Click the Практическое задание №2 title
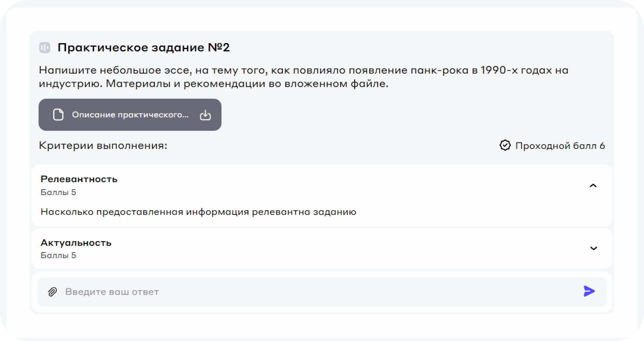This screenshot has width=644, height=341. click(143, 48)
